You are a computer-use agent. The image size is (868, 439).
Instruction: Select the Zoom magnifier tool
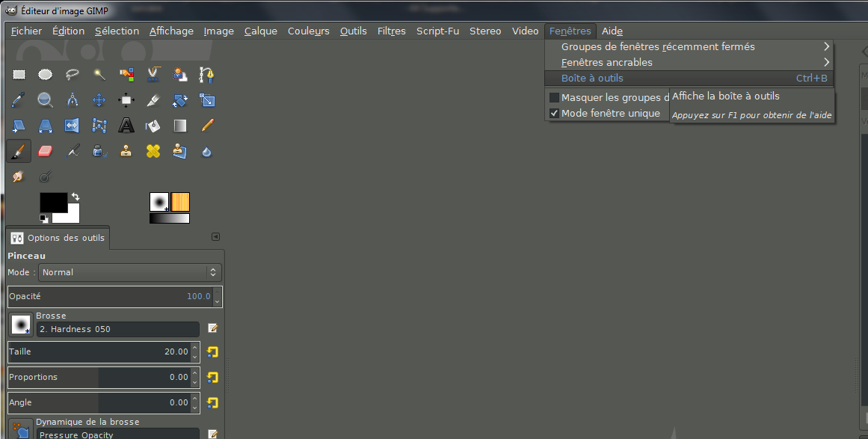46,100
